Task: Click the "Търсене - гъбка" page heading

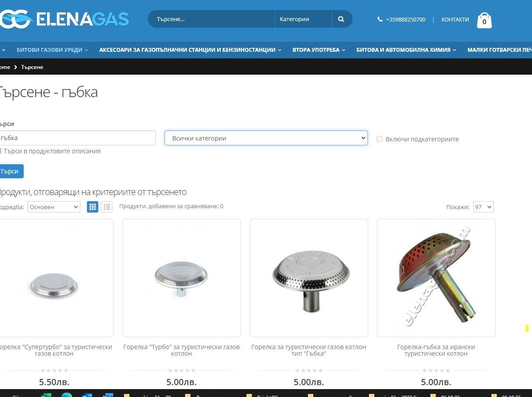Action: click(x=48, y=92)
